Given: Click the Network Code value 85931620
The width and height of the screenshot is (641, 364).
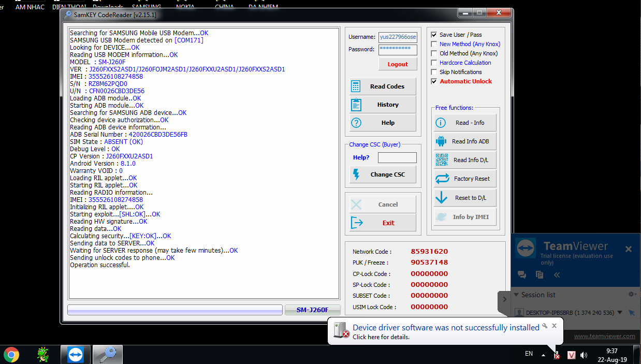Looking at the screenshot, I should pos(429,251).
